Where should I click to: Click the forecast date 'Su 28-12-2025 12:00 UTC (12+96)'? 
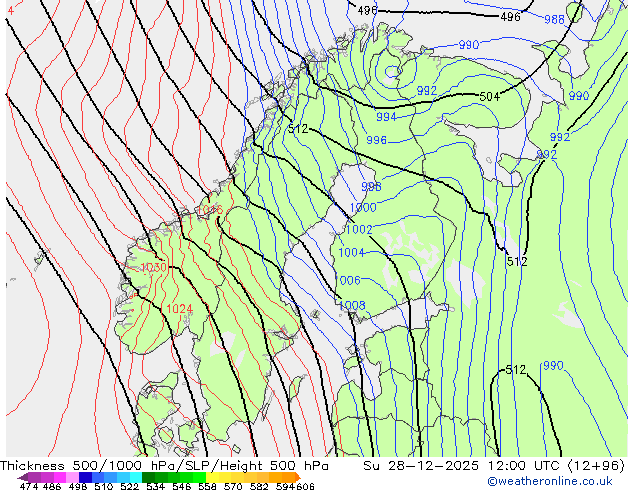pos(494,466)
